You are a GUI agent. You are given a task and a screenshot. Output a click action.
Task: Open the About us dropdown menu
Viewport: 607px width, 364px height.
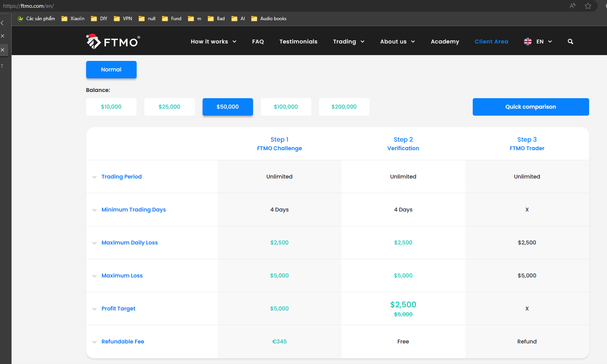tap(397, 42)
